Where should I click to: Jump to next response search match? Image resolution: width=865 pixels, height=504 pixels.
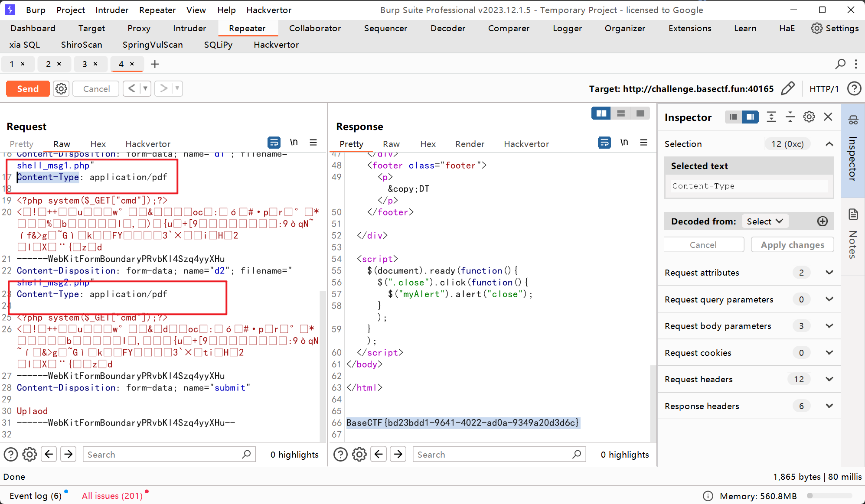coord(398,454)
